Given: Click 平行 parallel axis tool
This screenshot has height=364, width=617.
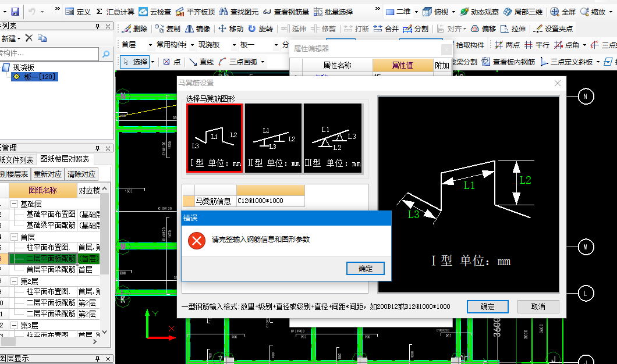Looking at the screenshot, I should click(537, 45).
